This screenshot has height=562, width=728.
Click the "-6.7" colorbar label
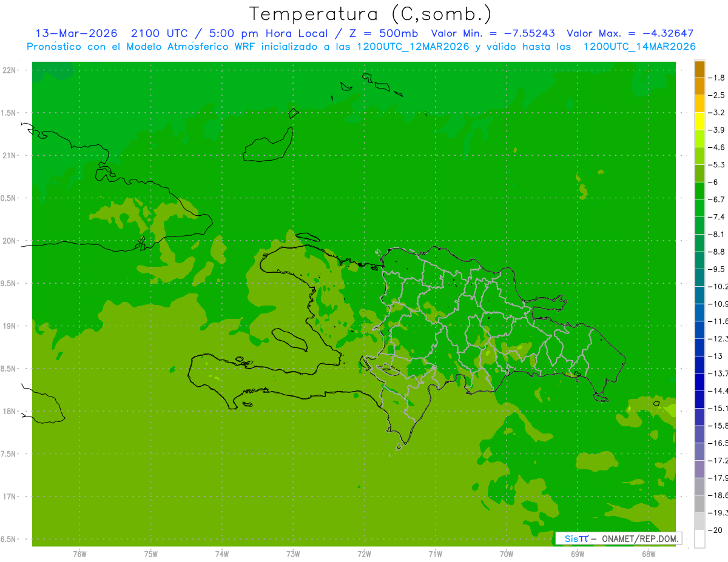pos(717,199)
